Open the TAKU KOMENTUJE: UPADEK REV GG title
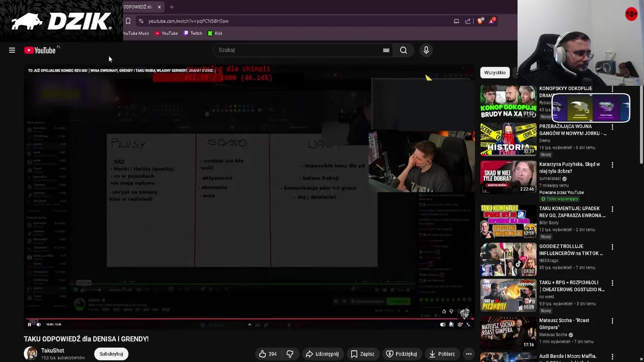Image resolution: width=644 pixels, height=362 pixels. click(572, 212)
